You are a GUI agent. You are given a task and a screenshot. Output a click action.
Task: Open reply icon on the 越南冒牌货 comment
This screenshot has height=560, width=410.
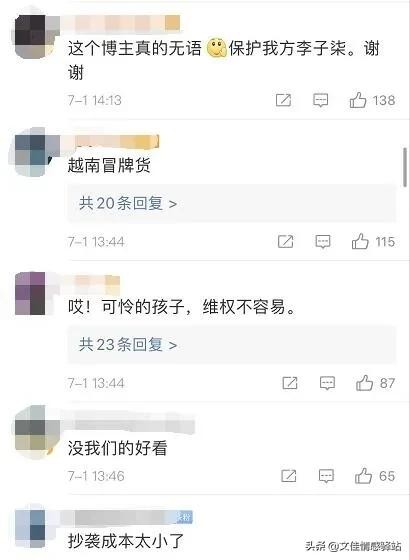[x=323, y=242]
